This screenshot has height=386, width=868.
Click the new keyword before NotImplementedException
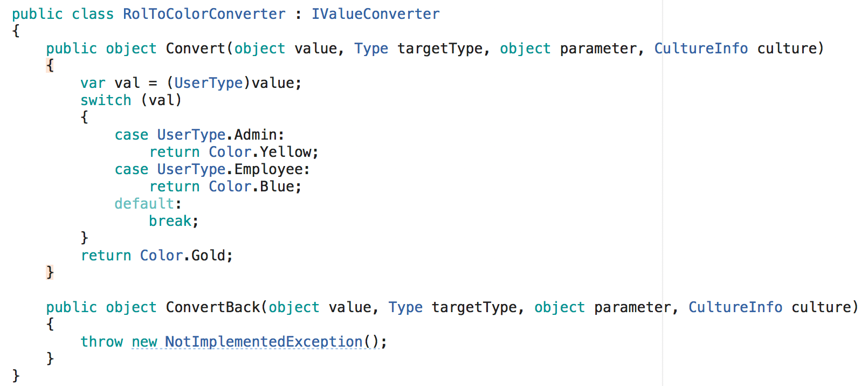click(144, 342)
